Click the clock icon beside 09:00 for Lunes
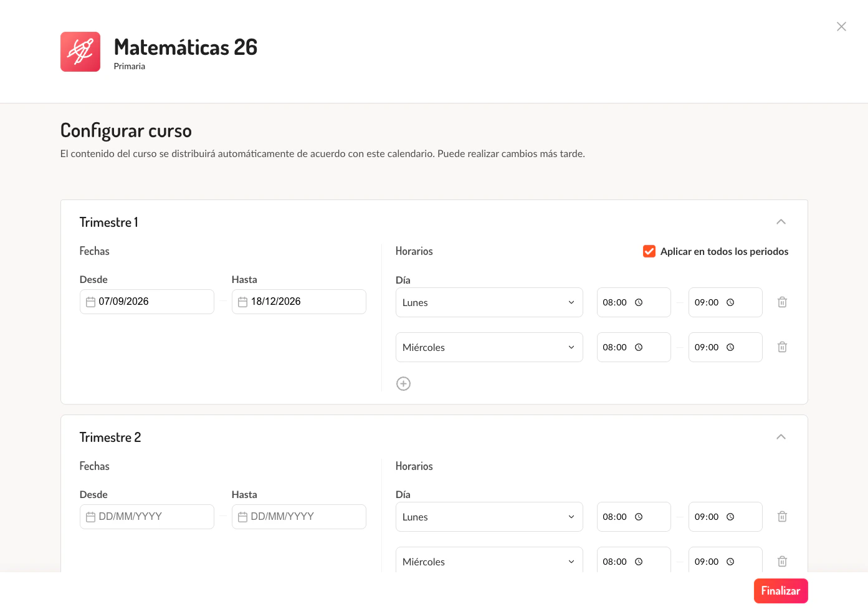868x609 pixels. (731, 302)
